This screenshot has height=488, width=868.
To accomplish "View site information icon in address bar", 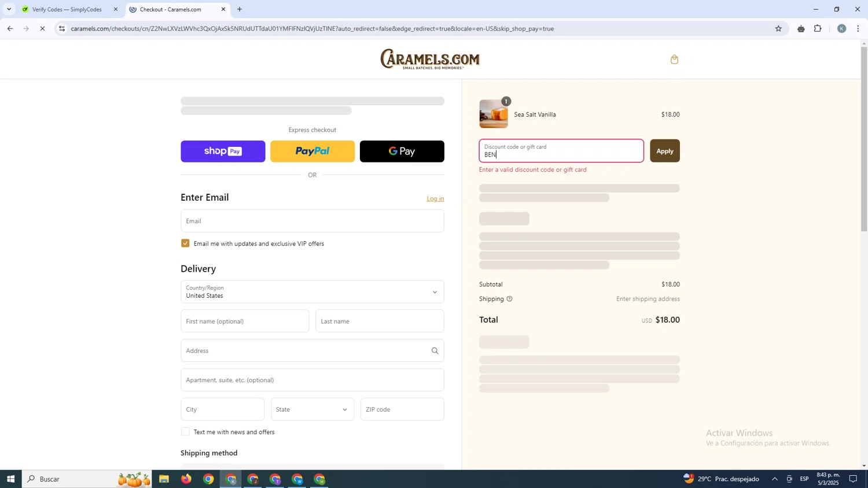I will 62,28.
